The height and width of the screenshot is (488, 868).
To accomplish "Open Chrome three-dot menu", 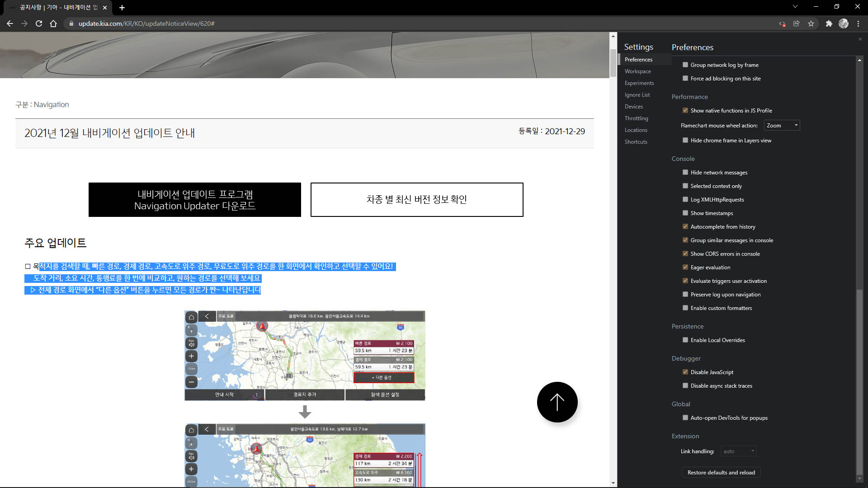I will pyautogui.click(x=858, y=23).
